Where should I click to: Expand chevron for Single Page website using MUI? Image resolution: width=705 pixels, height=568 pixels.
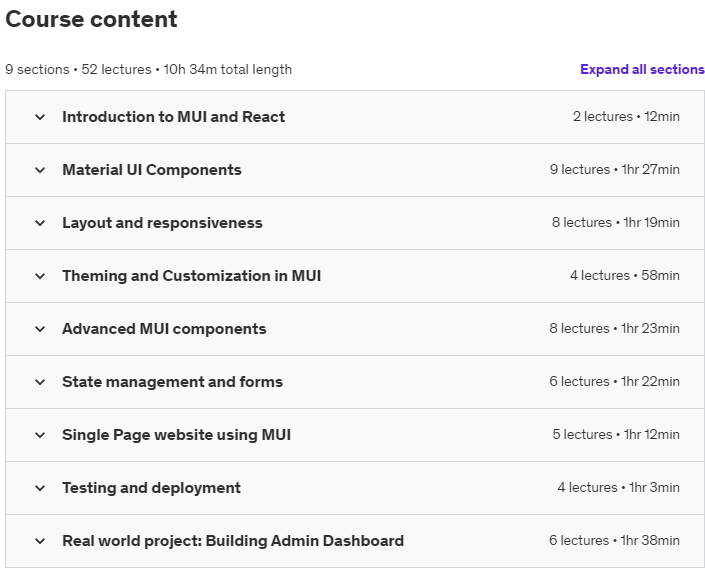click(40, 435)
